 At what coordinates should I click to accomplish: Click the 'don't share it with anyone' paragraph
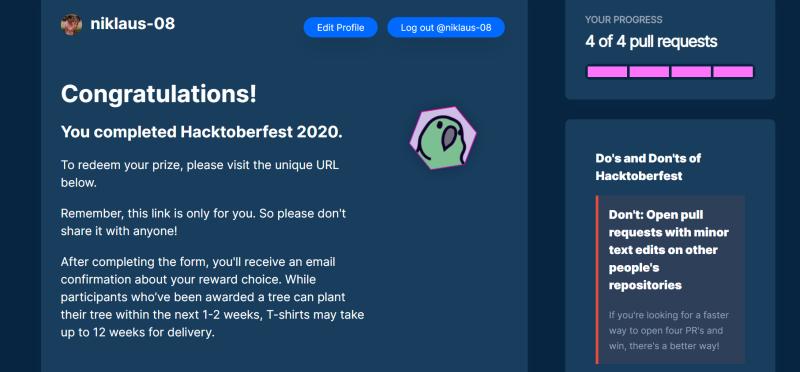point(203,222)
